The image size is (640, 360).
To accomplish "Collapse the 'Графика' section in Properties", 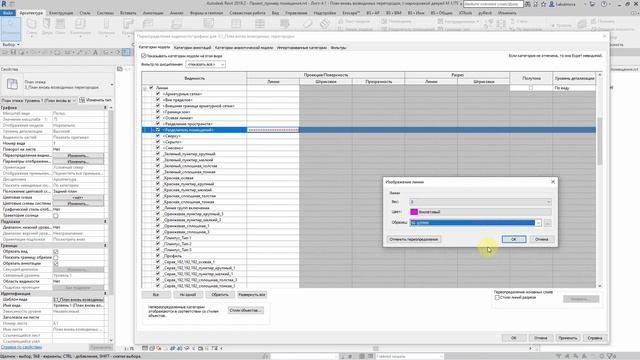I will (x=105, y=108).
